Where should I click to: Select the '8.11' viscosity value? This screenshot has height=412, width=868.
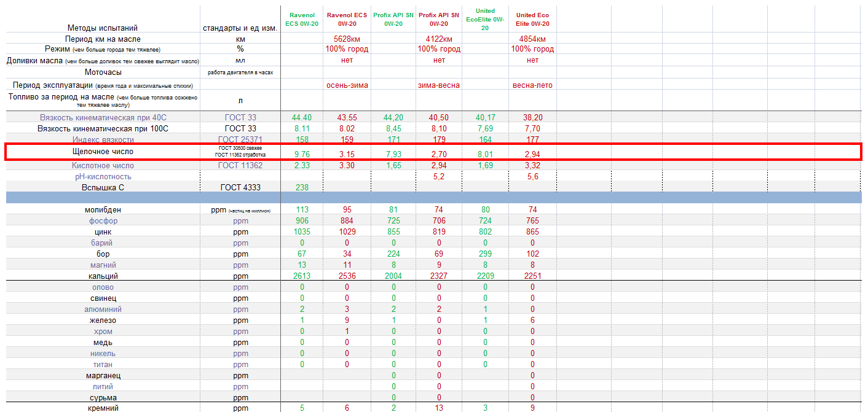302,128
